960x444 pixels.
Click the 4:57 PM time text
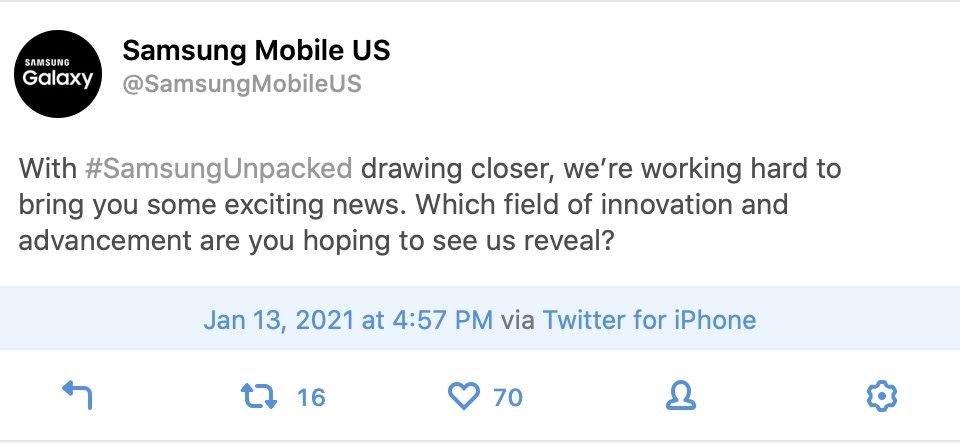(441, 320)
